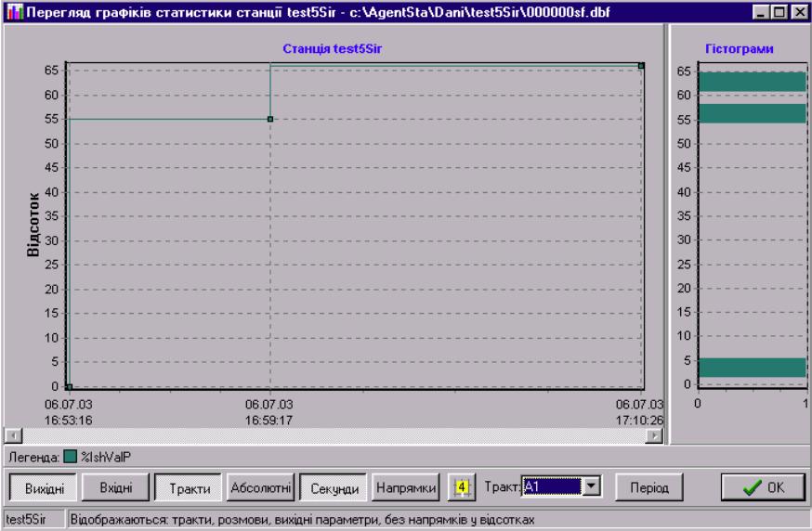Toggle the Абсолютні button
812x531 pixels.
260,487
